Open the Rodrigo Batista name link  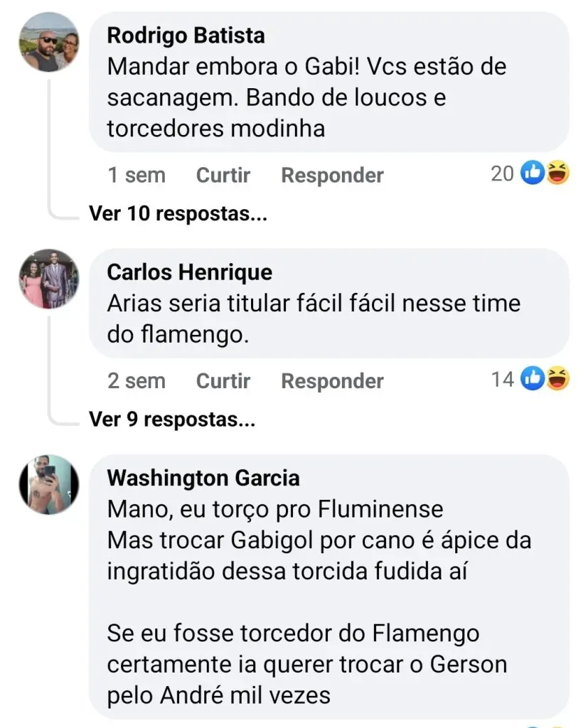[x=186, y=36]
